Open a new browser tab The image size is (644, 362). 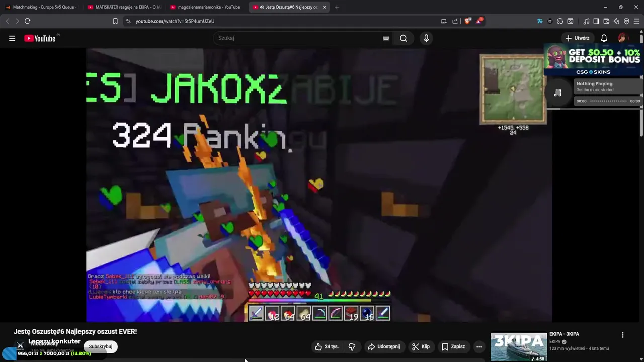point(337,7)
